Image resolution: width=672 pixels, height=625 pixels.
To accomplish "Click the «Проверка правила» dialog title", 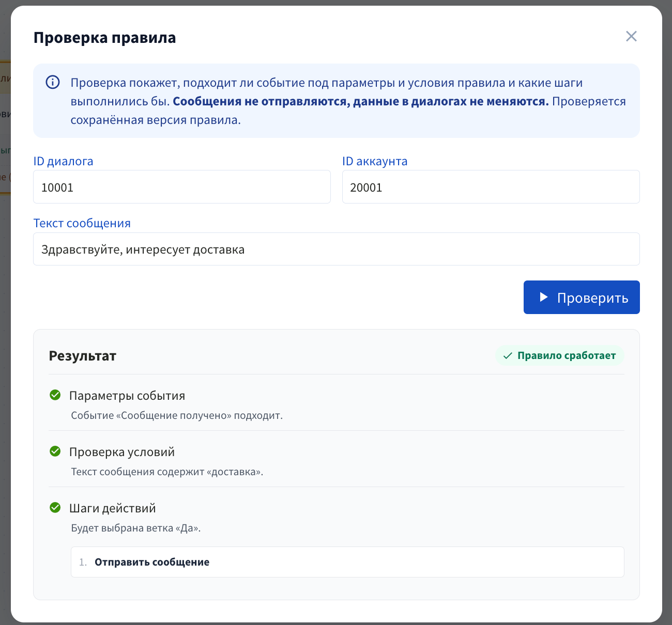I will point(105,38).
